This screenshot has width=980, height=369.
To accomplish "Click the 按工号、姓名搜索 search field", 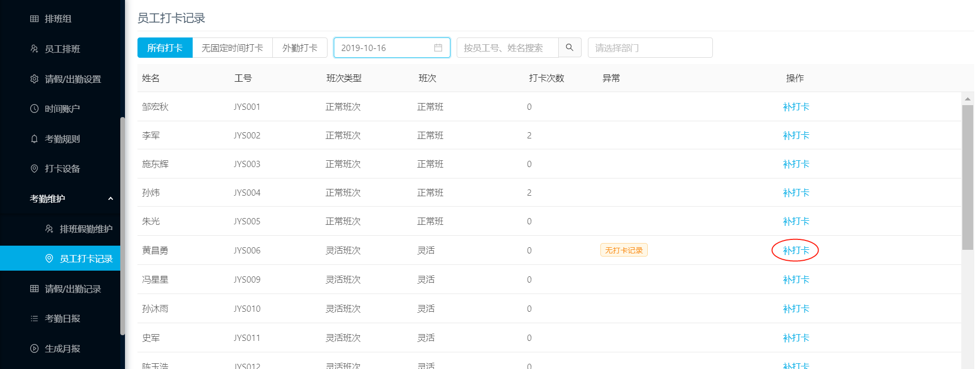I will (508, 47).
